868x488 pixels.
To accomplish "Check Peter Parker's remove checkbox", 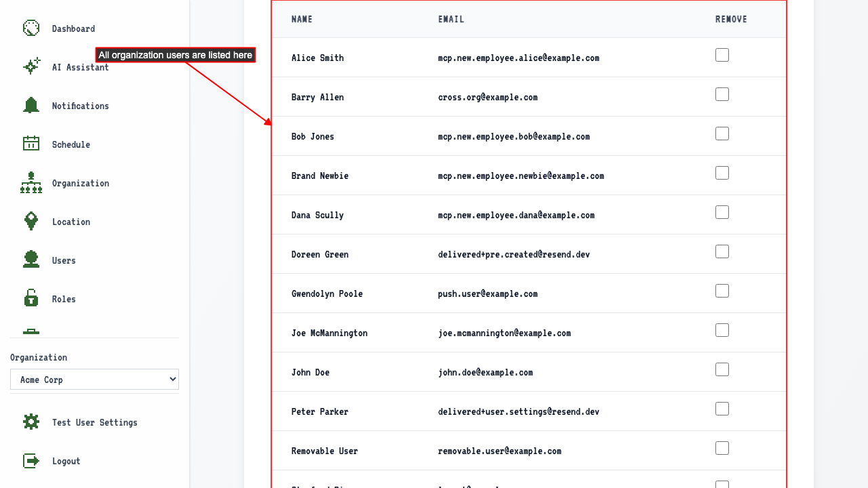I will point(722,409).
